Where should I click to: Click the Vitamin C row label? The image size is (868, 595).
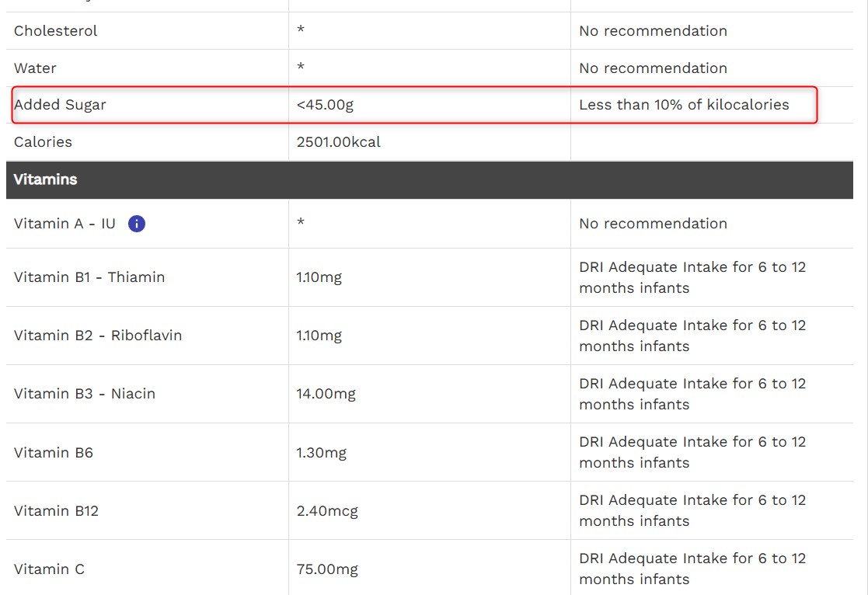49,569
